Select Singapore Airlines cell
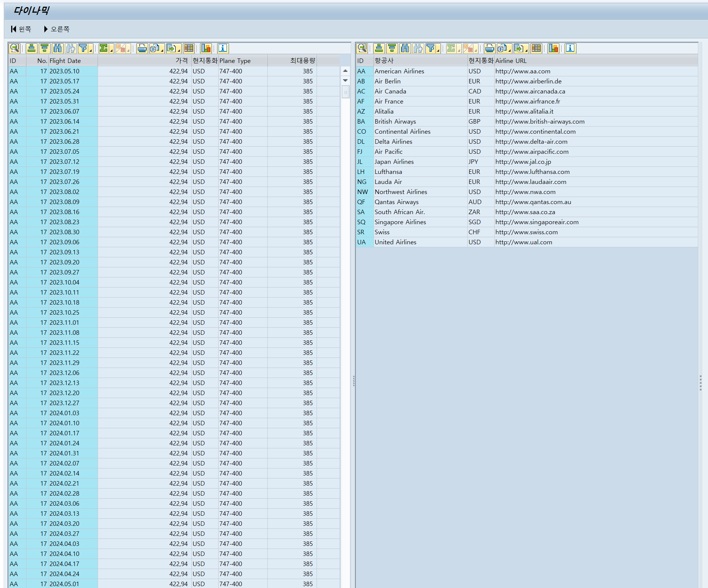Image resolution: width=708 pixels, height=588 pixels. point(420,222)
